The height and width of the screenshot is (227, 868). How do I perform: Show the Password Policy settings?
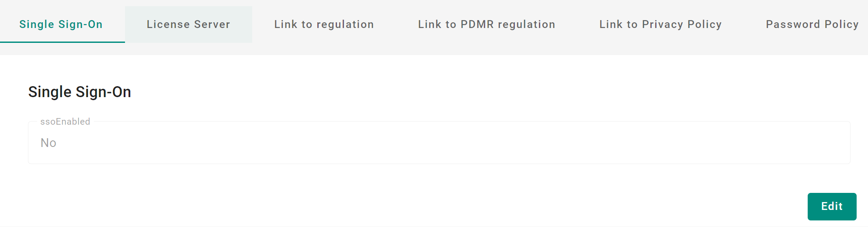point(812,24)
